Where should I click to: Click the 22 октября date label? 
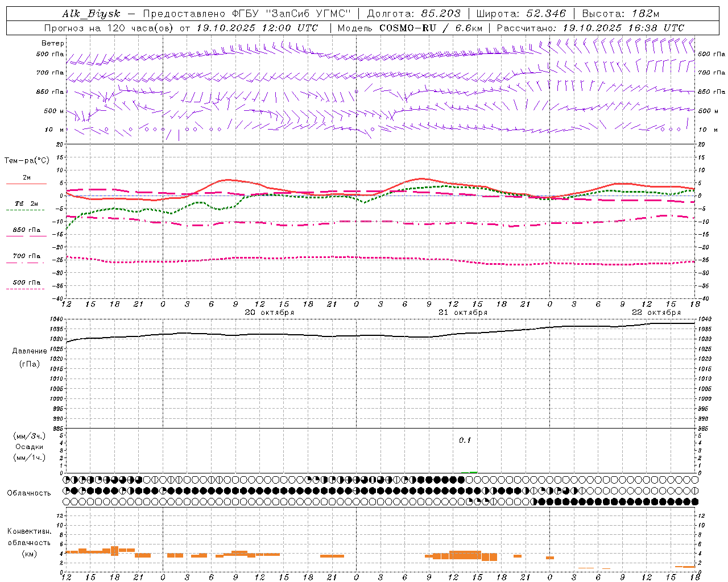[x=656, y=313]
